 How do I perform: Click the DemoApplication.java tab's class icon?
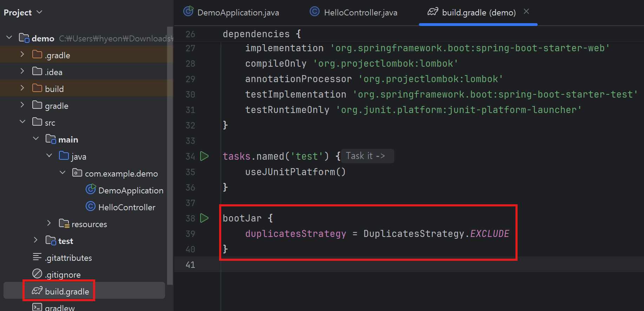tap(189, 12)
